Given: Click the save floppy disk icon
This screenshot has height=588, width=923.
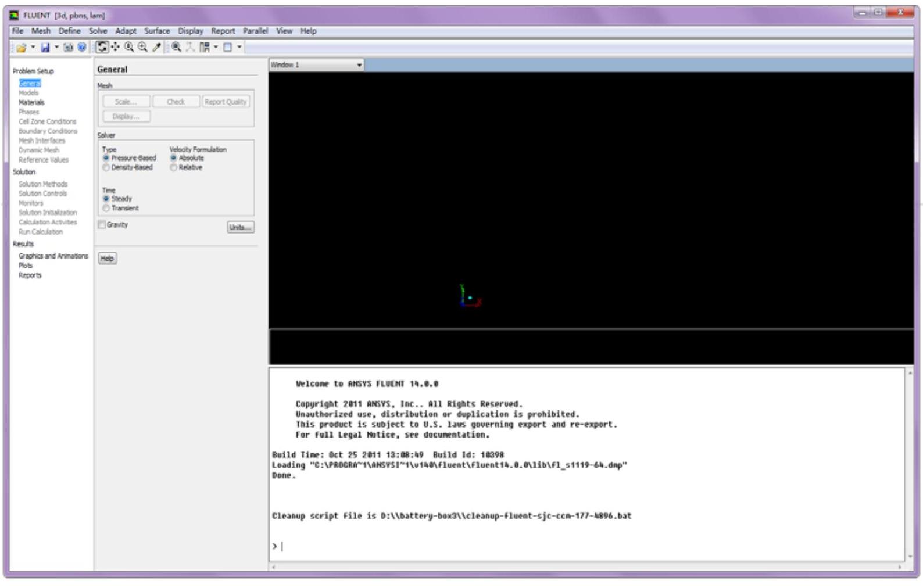Looking at the screenshot, I should click(45, 48).
